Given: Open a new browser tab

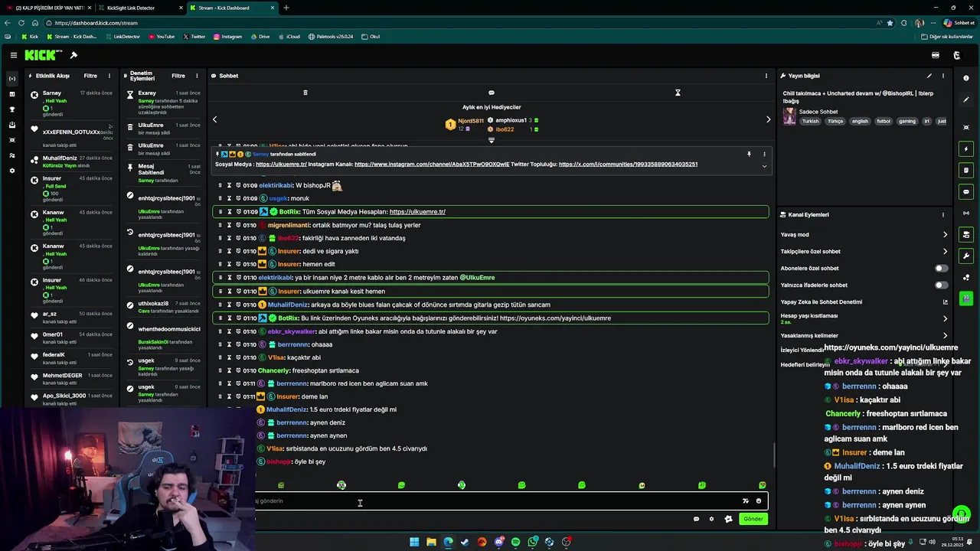Looking at the screenshot, I should [286, 8].
